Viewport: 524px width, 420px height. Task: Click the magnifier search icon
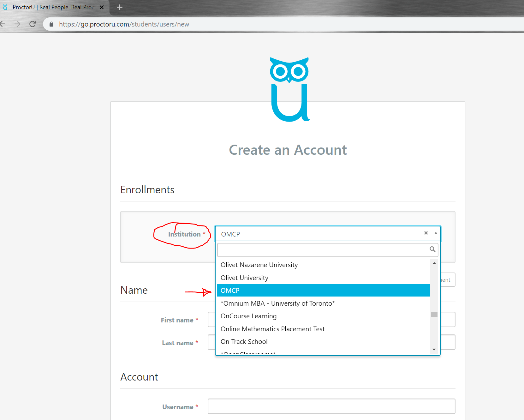click(x=432, y=249)
